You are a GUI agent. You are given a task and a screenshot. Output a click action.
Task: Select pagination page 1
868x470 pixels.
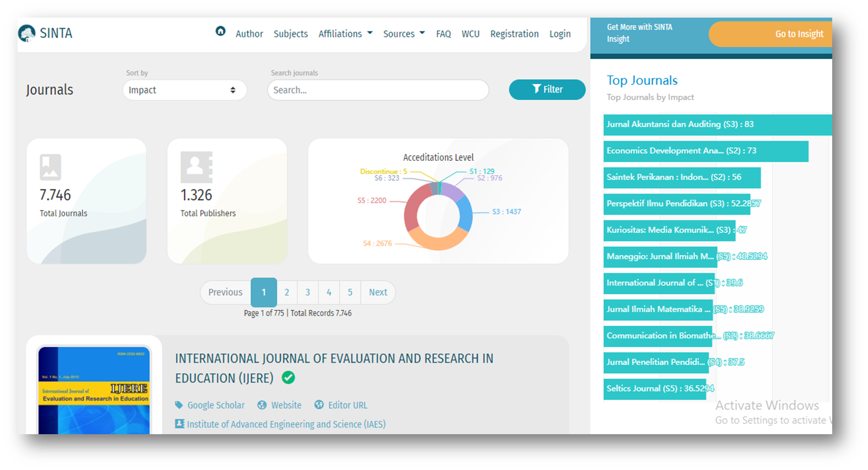264,292
